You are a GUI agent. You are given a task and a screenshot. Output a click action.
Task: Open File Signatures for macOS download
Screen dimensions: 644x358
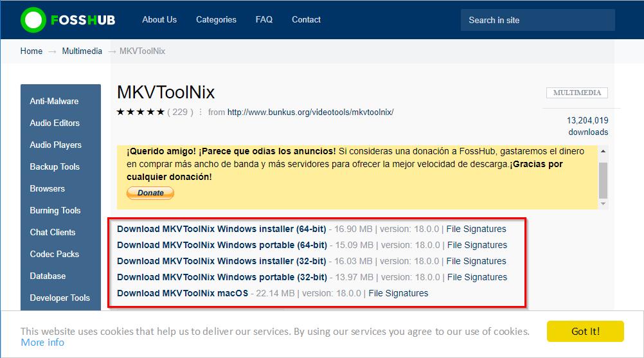coord(398,293)
